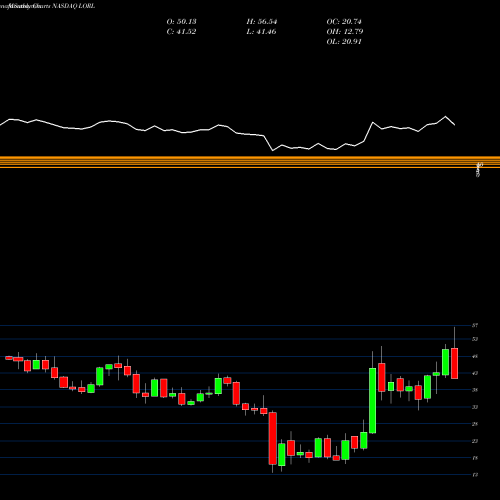Click the price axis label 13
The image size is (500, 500).
[x=475, y=475]
